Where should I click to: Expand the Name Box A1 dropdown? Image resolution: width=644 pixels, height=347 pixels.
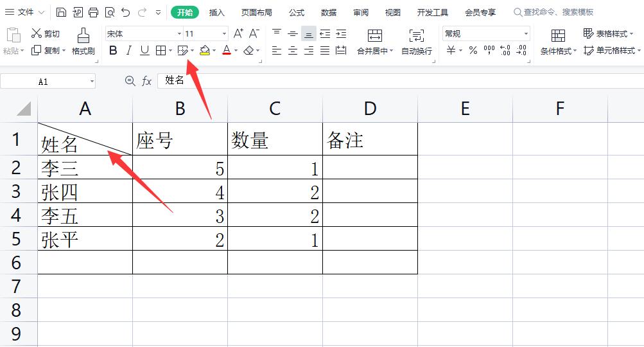click(92, 82)
